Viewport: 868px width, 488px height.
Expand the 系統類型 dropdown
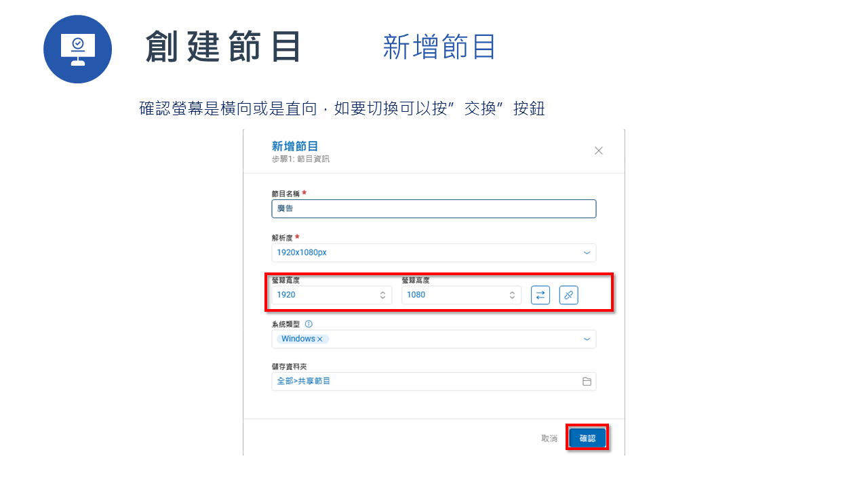click(587, 339)
